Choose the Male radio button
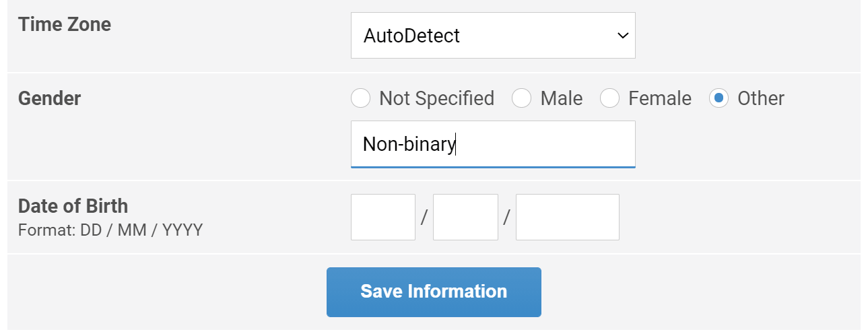This screenshot has width=868, height=336. [522, 98]
